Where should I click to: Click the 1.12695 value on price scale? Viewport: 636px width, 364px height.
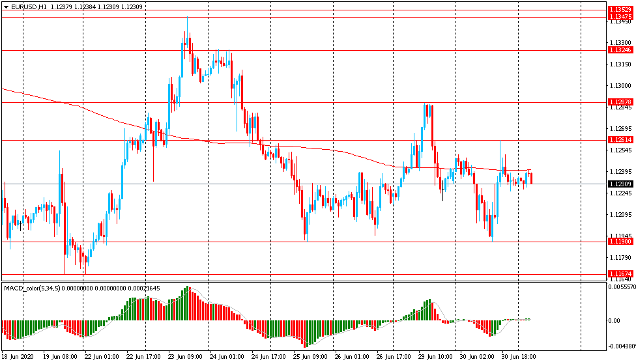tap(620, 129)
